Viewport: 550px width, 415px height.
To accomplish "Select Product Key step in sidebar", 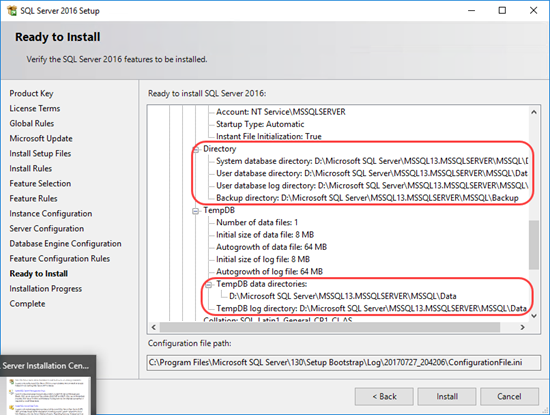I will (32, 94).
